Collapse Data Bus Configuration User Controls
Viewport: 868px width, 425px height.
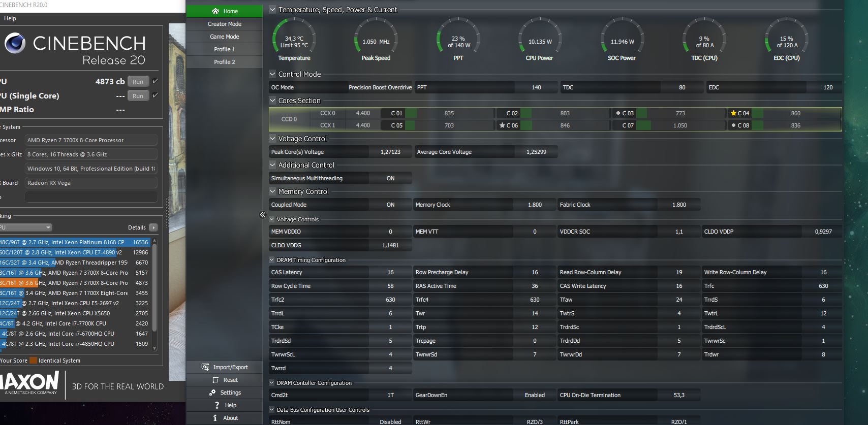[x=272, y=410]
